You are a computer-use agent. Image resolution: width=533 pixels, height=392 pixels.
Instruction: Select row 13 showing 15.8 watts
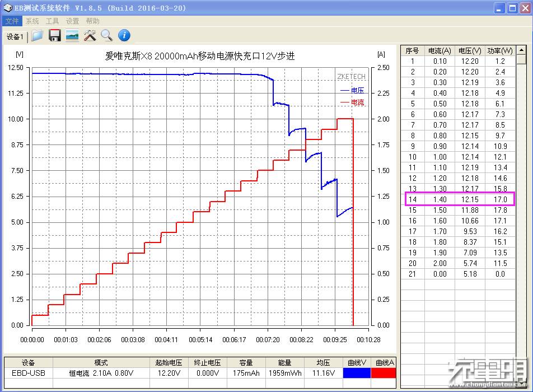tap(458, 189)
